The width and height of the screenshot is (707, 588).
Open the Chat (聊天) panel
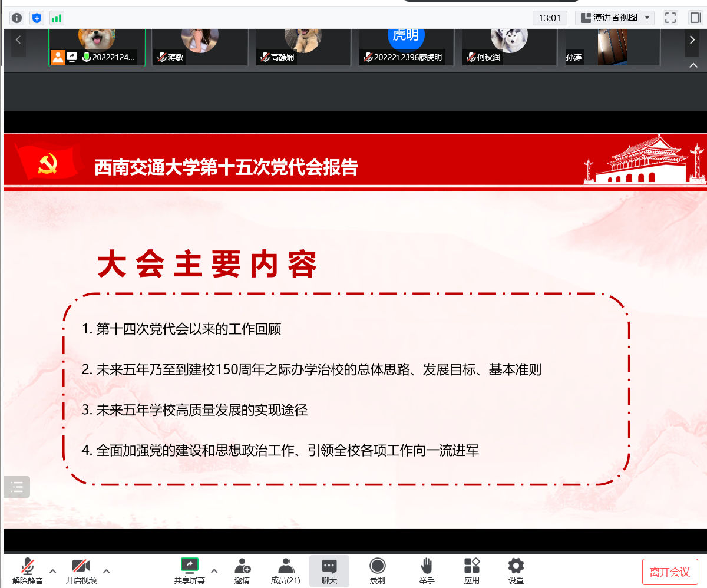coord(329,571)
